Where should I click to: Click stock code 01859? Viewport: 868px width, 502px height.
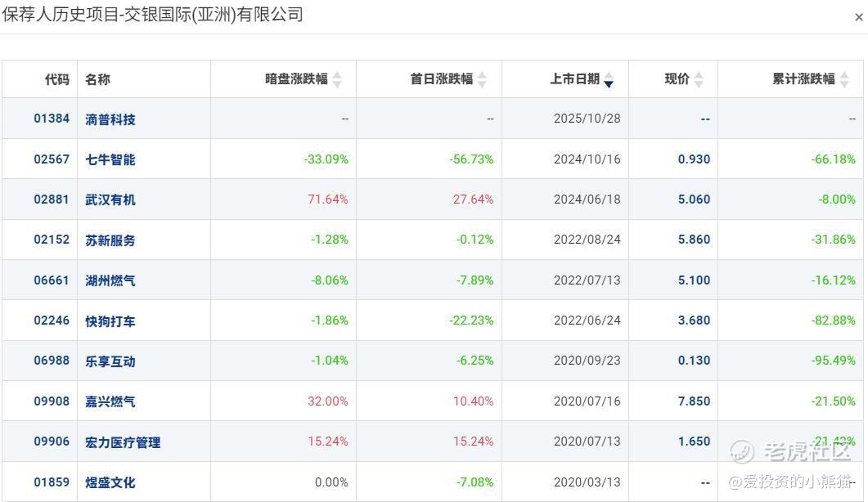click(x=52, y=482)
